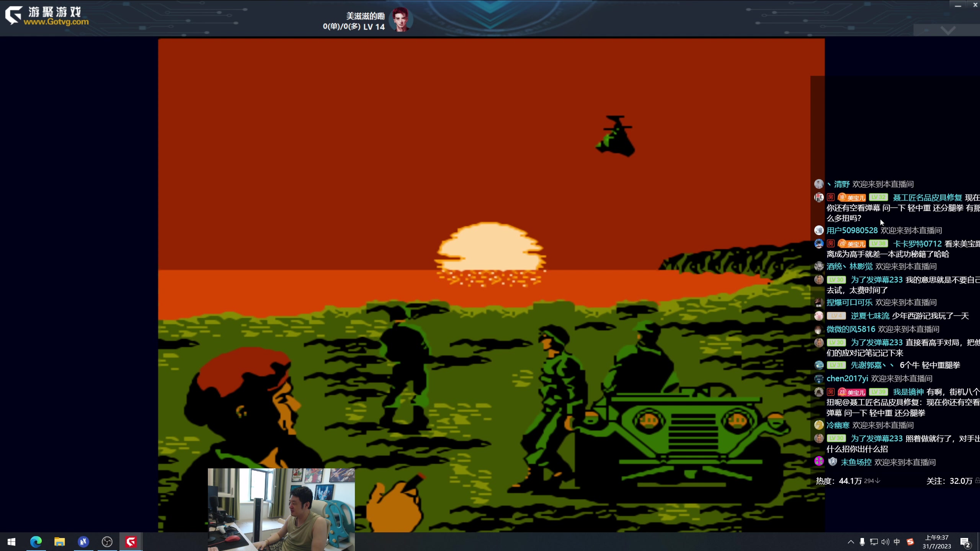The width and height of the screenshot is (980, 551).
Task: Open OBS Studio from the taskbar
Action: pyautogui.click(x=107, y=542)
